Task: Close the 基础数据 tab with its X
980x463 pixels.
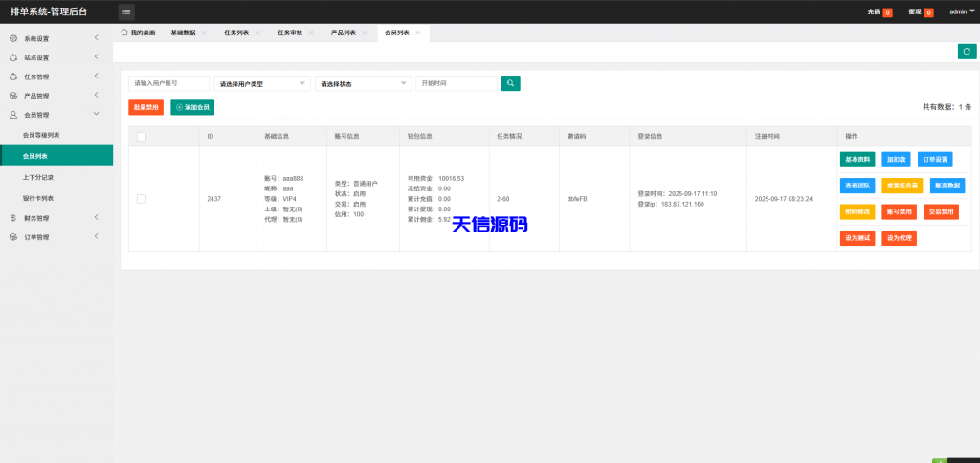Action: click(x=204, y=33)
